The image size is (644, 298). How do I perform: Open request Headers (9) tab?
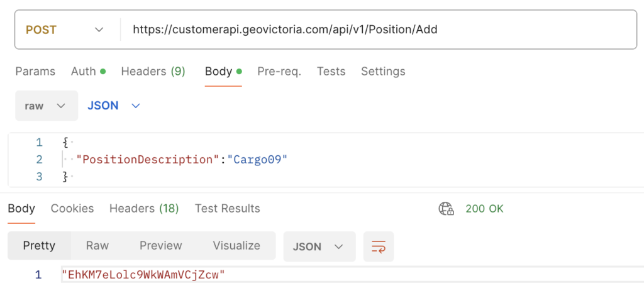(x=153, y=71)
